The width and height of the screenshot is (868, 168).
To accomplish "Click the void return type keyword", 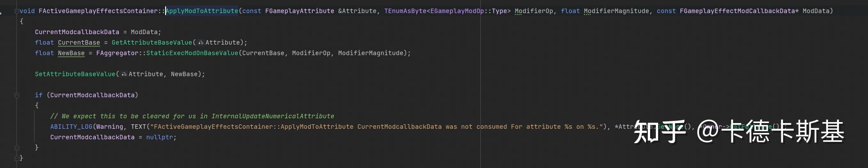I will [27, 11].
